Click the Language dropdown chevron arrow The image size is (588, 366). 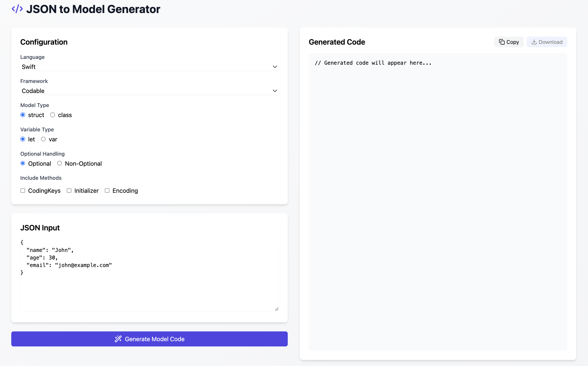pos(275,67)
